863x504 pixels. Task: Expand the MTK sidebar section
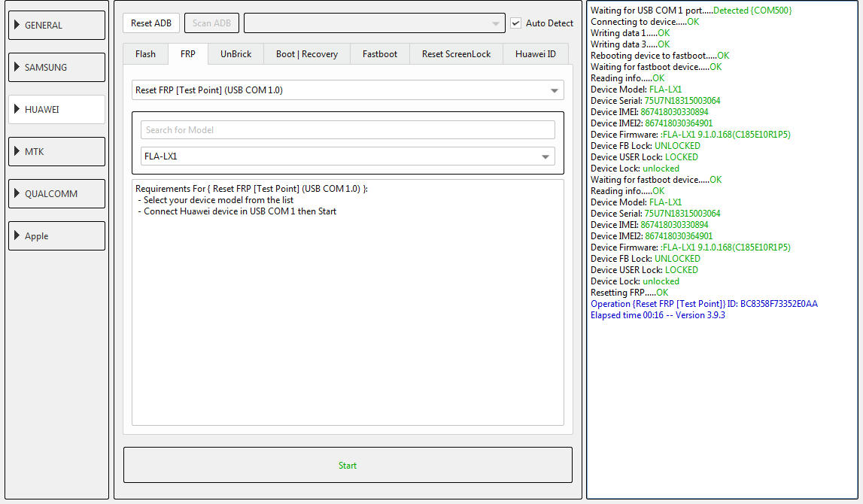coord(56,151)
